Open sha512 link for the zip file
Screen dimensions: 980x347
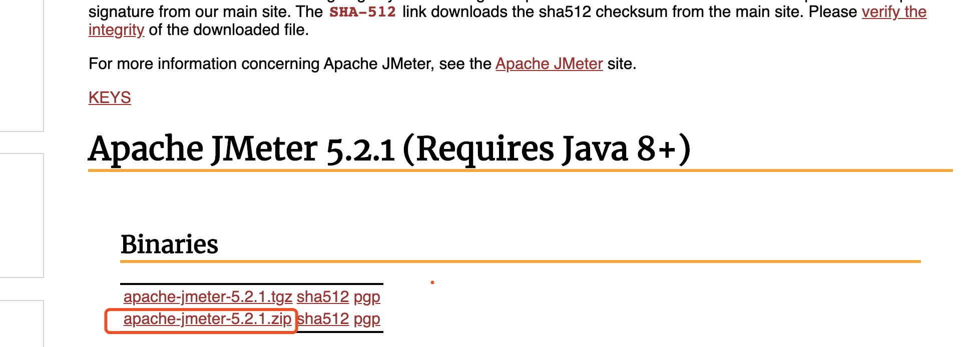(323, 318)
